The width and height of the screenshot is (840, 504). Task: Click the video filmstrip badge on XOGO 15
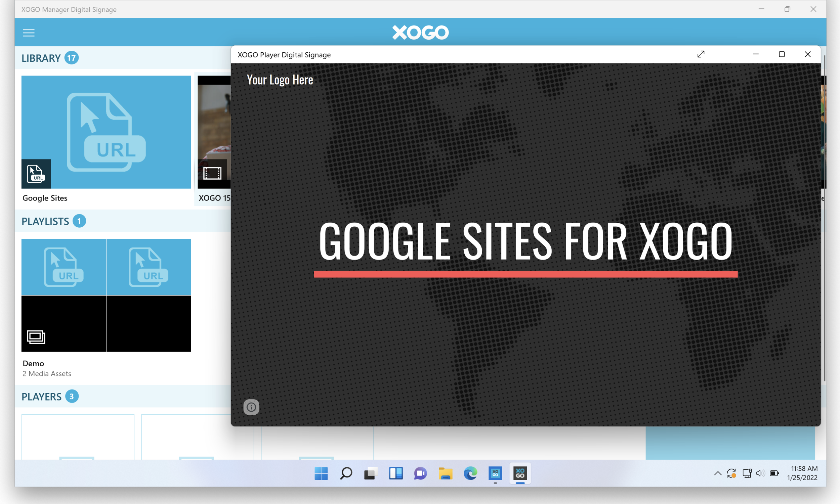pyautogui.click(x=212, y=174)
